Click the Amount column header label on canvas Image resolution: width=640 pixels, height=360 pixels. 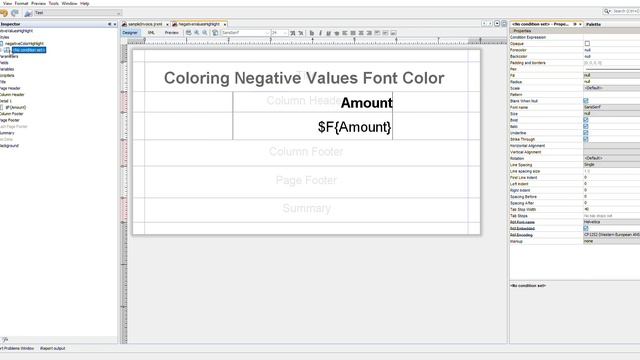[367, 102]
